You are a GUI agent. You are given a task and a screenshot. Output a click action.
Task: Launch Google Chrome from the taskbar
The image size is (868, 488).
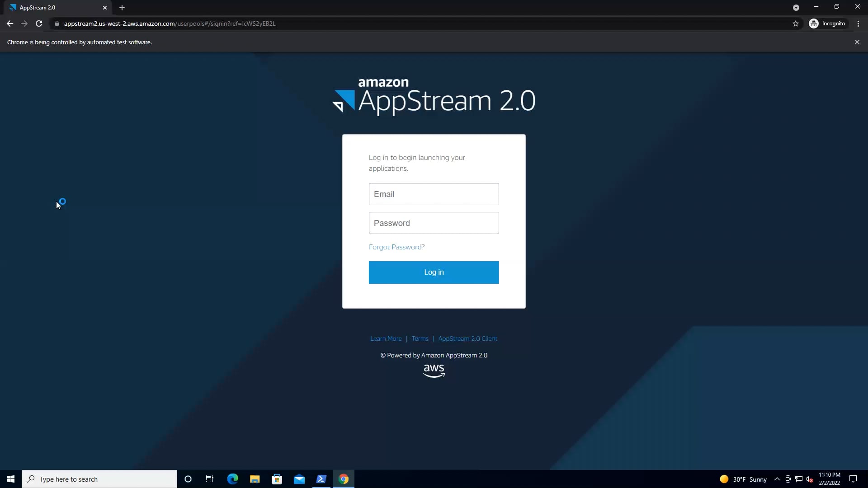[x=344, y=479]
